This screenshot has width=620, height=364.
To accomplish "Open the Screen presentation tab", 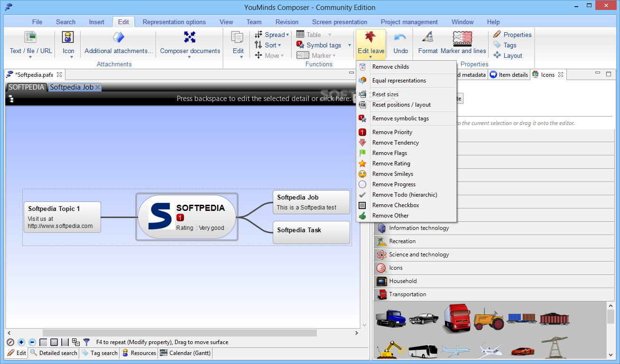I will coord(340,22).
